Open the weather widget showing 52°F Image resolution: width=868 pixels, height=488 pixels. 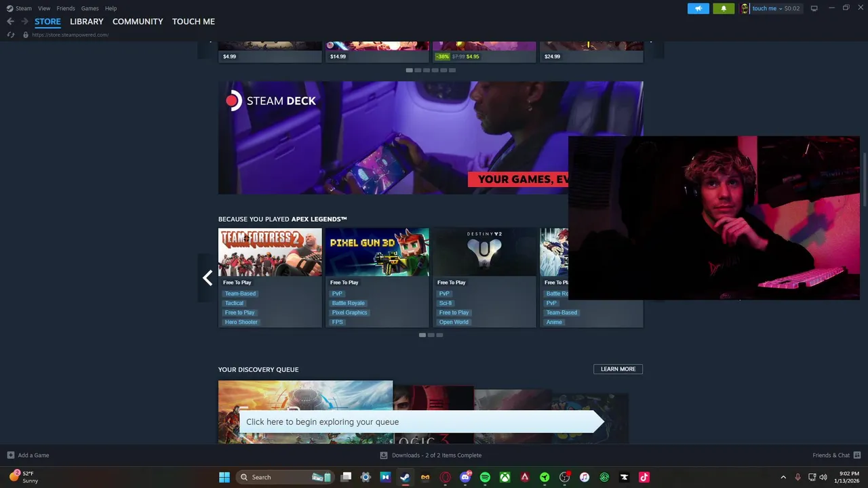coord(24,477)
